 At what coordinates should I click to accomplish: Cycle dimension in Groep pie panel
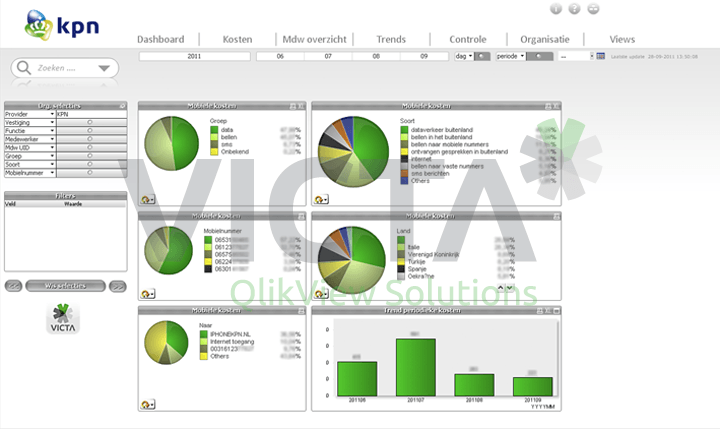(148, 199)
